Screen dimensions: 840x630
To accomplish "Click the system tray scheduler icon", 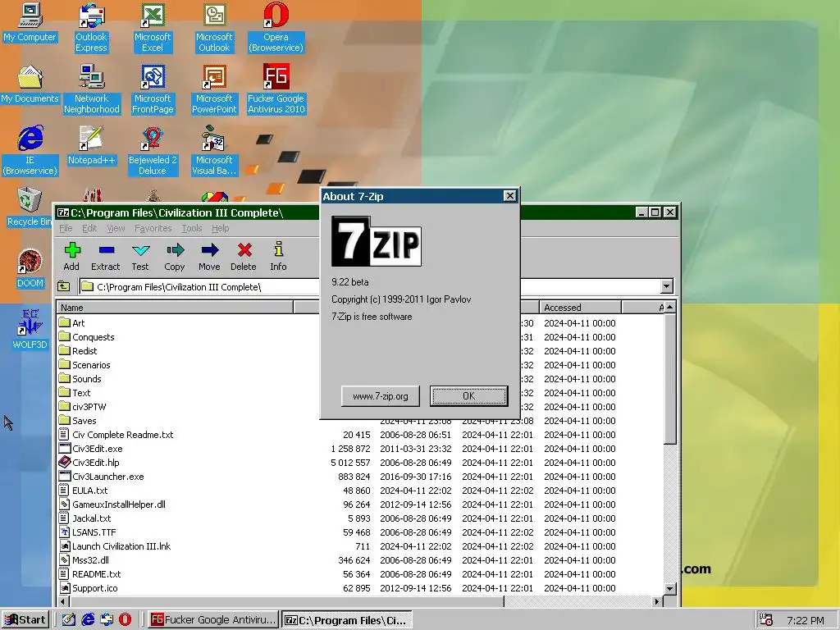I will [x=766, y=620].
